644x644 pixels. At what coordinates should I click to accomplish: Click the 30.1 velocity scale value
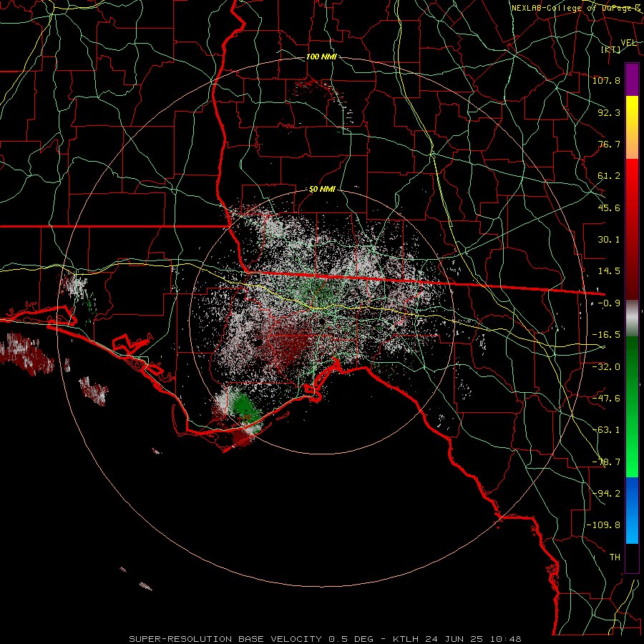click(609, 240)
